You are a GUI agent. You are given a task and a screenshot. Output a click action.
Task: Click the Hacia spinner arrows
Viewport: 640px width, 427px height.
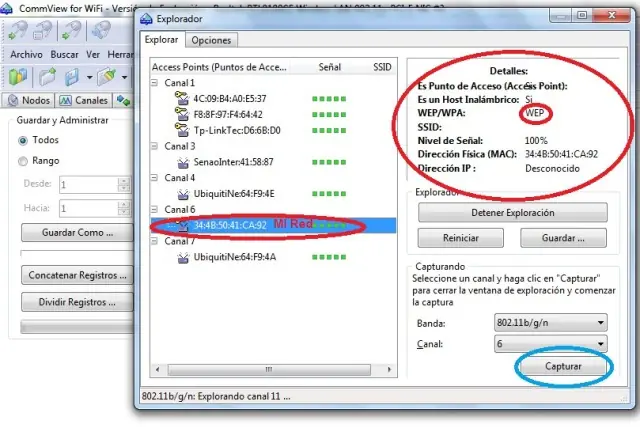(124, 209)
